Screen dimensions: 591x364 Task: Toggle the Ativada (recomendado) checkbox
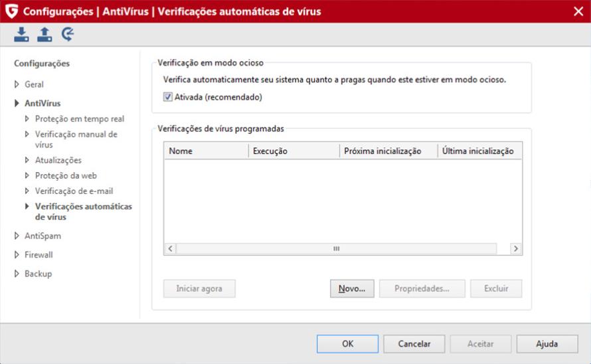[168, 97]
